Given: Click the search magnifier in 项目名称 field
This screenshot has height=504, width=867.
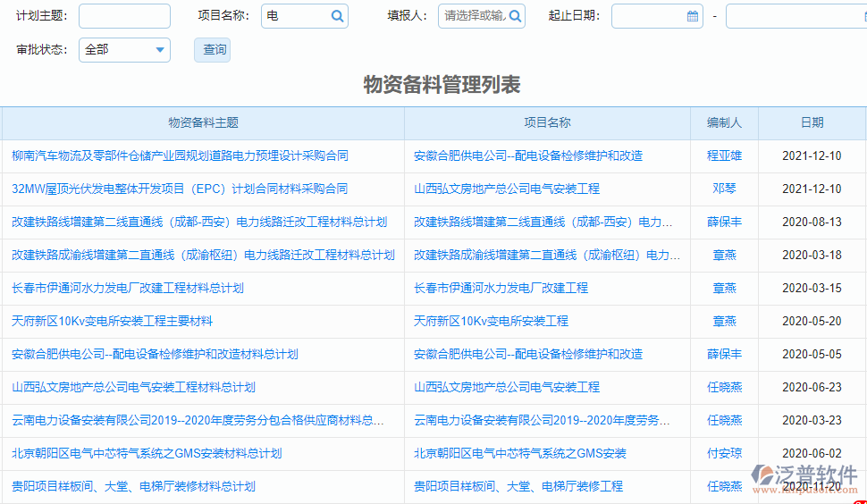Looking at the screenshot, I should click(337, 16).
